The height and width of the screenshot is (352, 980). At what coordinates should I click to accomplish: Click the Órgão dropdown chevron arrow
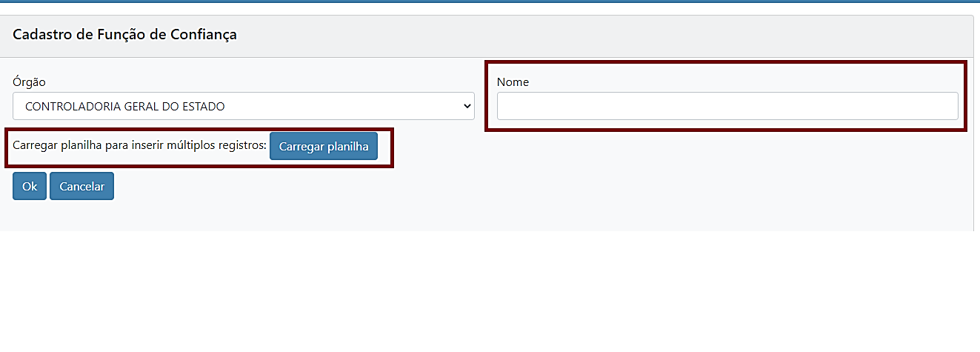467,106
